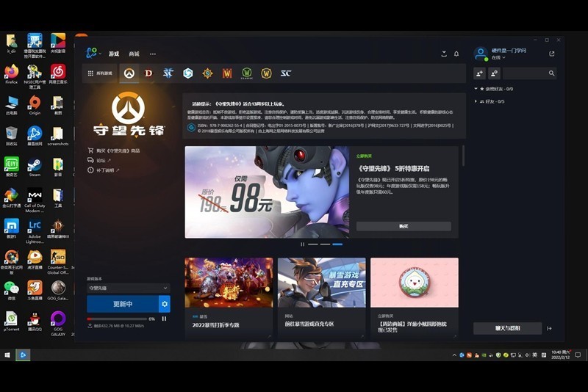The image size is (588, 392).
Task: Open the three-dot more menu
Action: (x=153, y=54)
